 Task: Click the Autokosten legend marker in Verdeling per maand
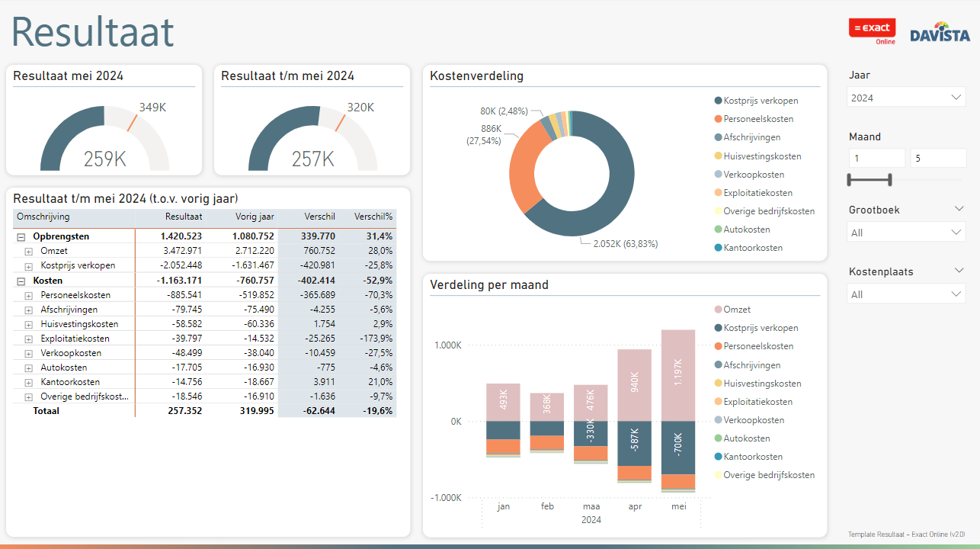[x=718, y=438]
